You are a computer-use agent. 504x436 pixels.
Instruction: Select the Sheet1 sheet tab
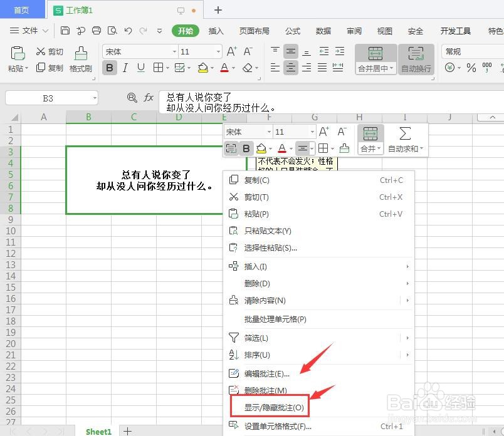(x=98, y=432)
